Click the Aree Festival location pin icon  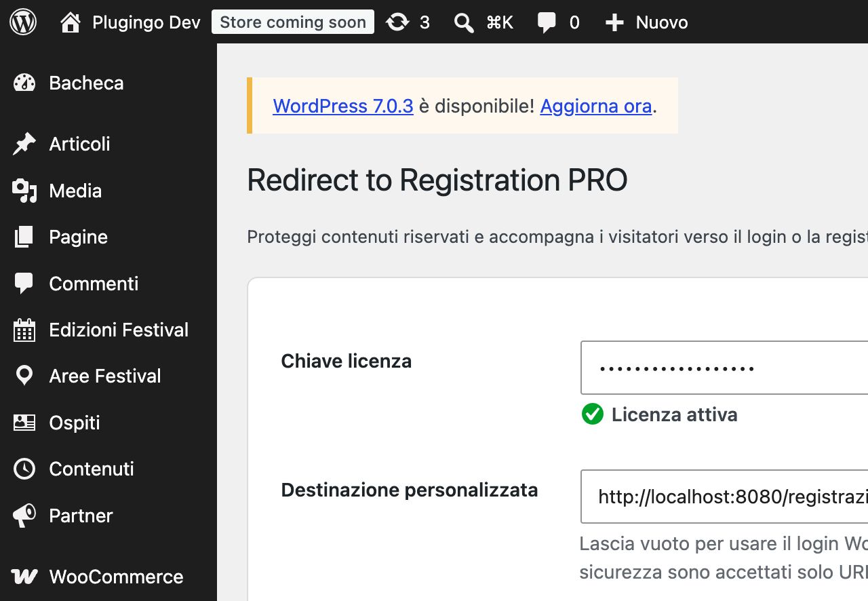pyautogui.click(x=24, y=376)
